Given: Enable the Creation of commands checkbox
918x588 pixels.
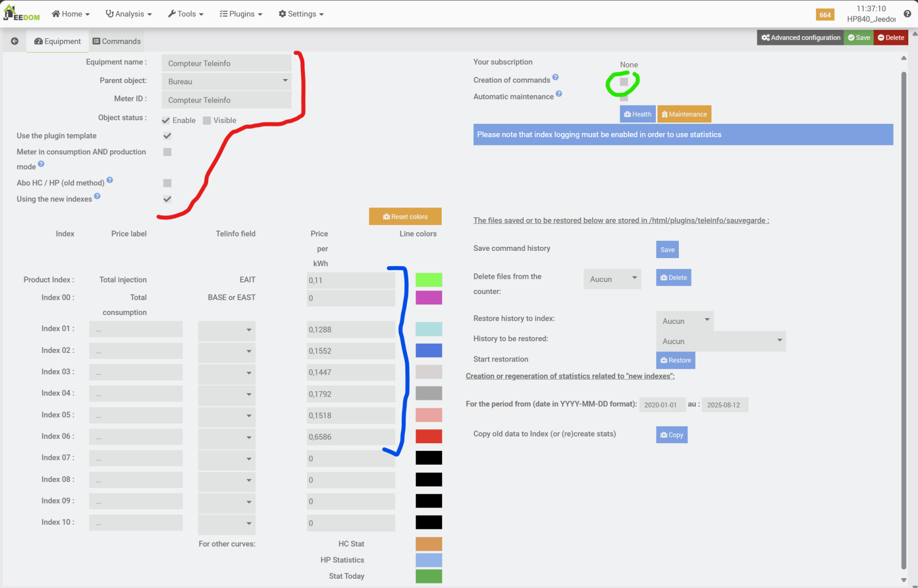Looking at the screenshot, I should (624, 82).
